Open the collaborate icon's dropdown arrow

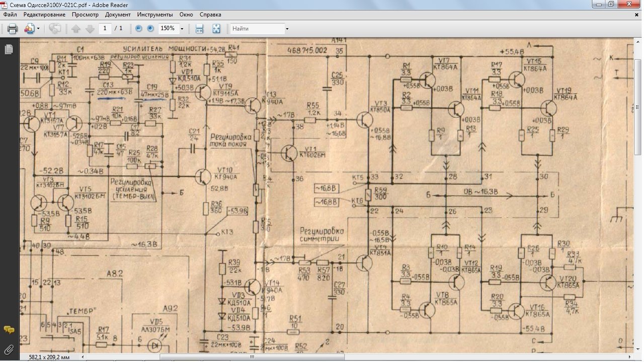pos(38,29)
